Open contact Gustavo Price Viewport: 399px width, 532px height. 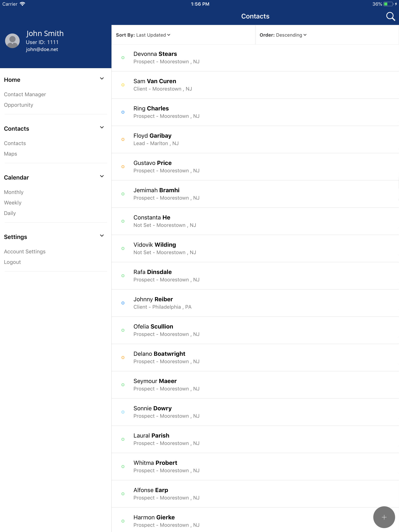[255, 167]
